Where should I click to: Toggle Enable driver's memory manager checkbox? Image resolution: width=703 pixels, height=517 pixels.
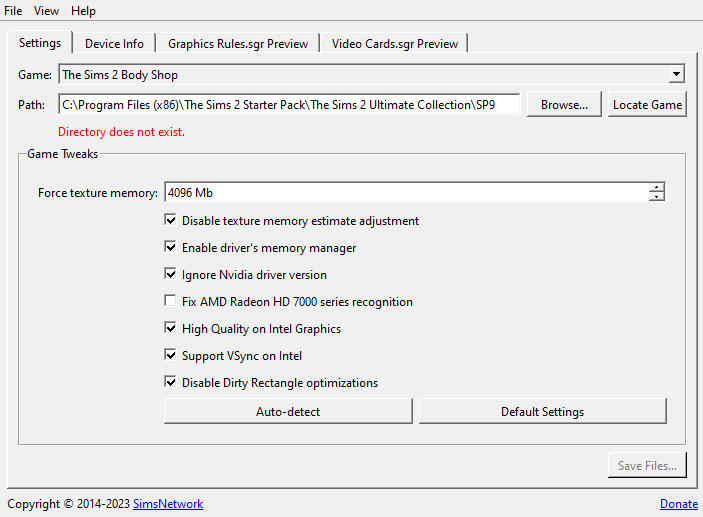coord(171,248)
